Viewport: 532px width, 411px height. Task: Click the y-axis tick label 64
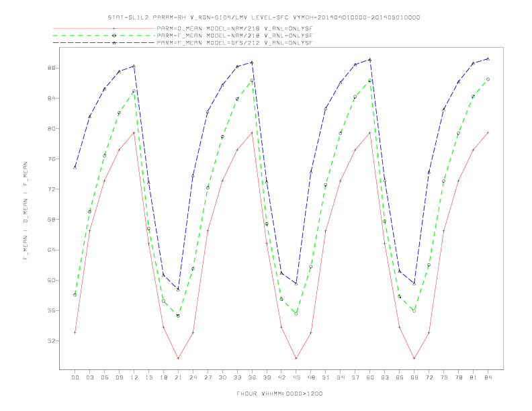50,250
